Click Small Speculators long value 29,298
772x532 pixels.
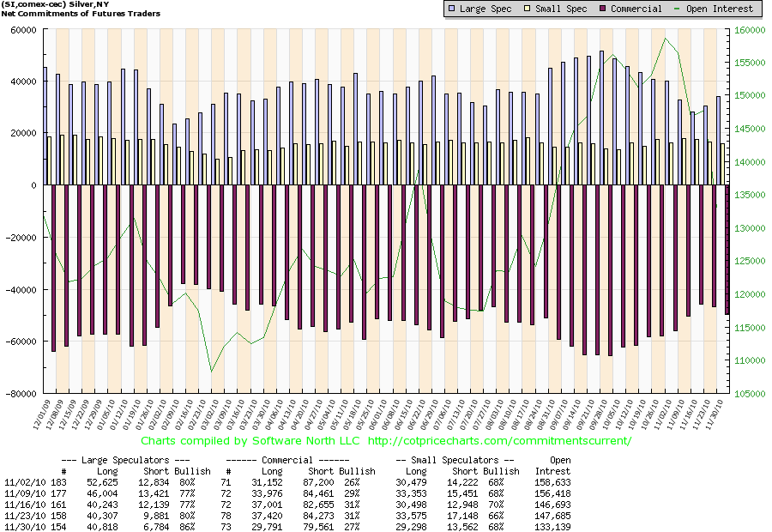click(411, 527)
